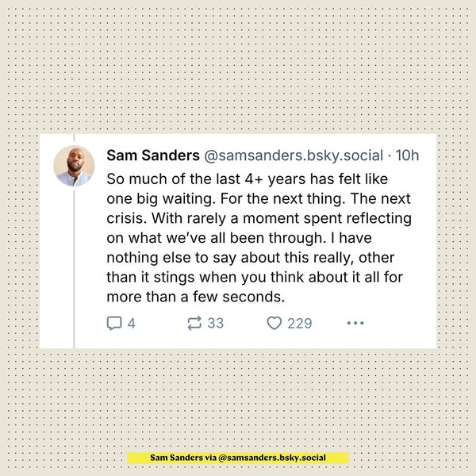476x476 pixels.
Task: Open Sam Sanders' profile avatar photo
Action: pos(74,167)
